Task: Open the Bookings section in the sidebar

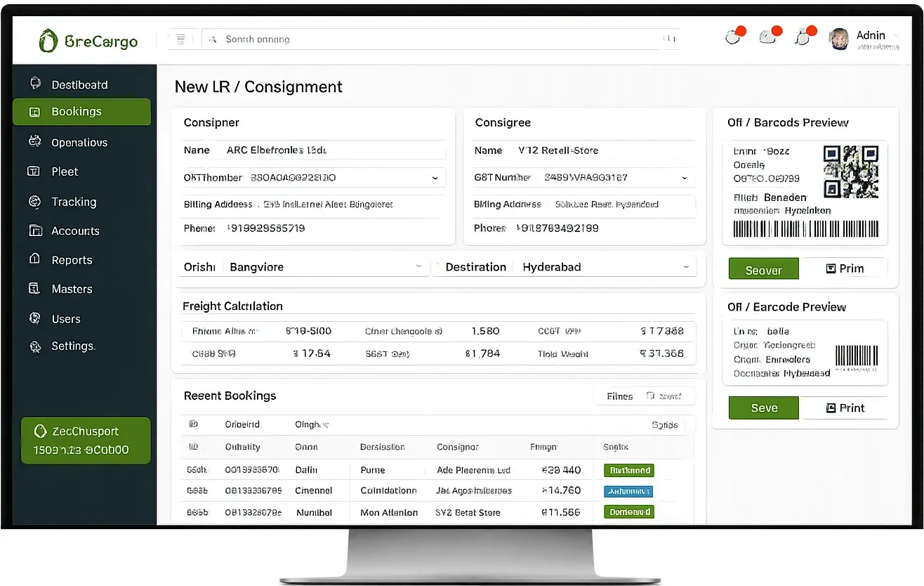Action: (x=81, y=112)
